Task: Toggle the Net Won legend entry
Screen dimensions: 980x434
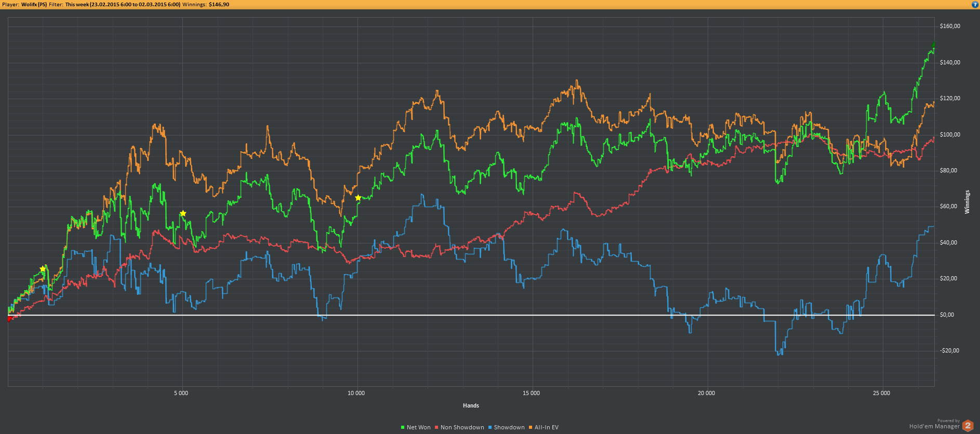Action: click(416, 427)
